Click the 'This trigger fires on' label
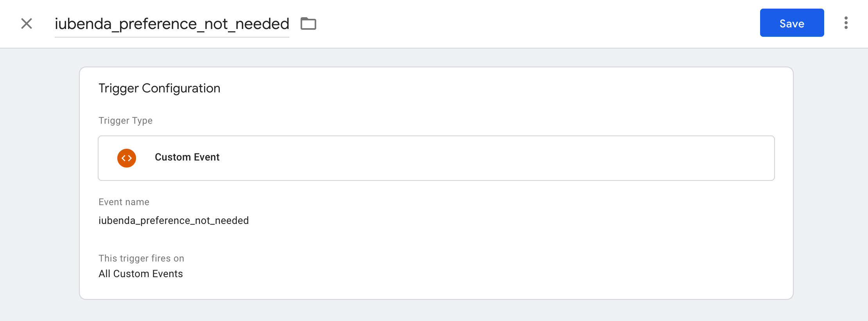Viewport: 868px width, 321px height. [x=141, y=258]
